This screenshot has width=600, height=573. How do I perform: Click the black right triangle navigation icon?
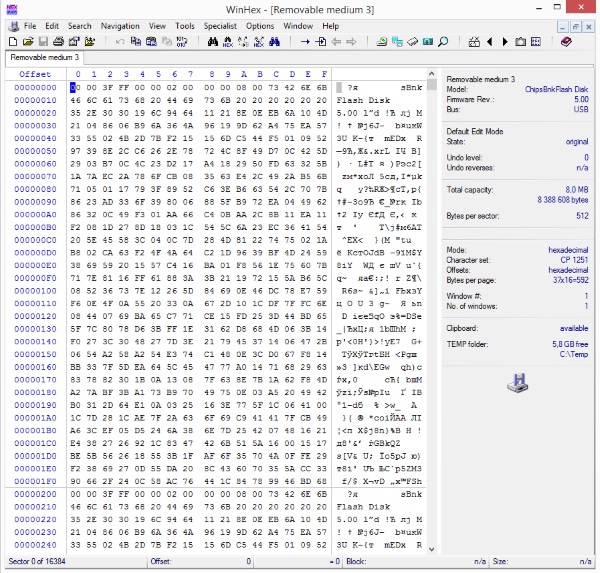pos(505,41)
